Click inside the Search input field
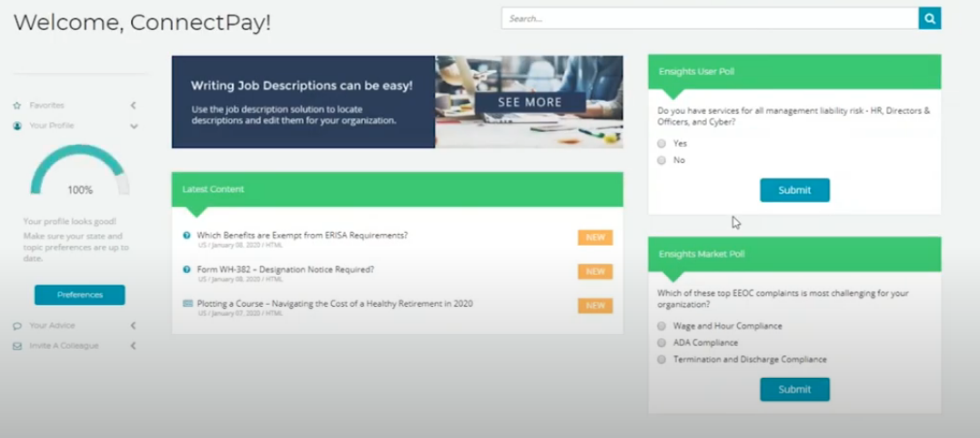The height and width of the screenshot is (438, 980). (710, 18)
